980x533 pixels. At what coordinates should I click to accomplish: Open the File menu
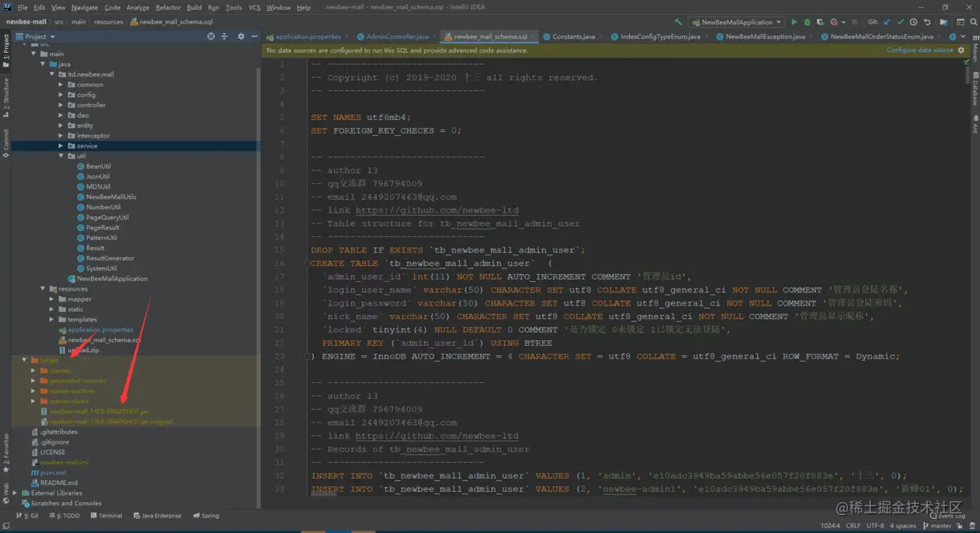(22, 7)
